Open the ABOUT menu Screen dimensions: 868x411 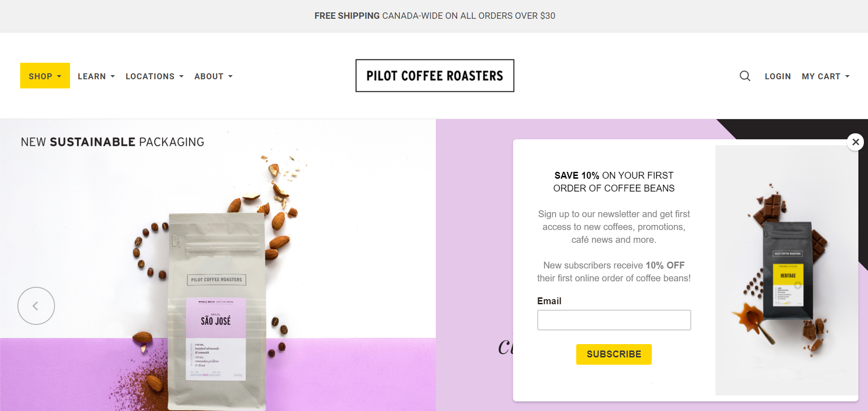pyautogui.click(x=213, y=77)
